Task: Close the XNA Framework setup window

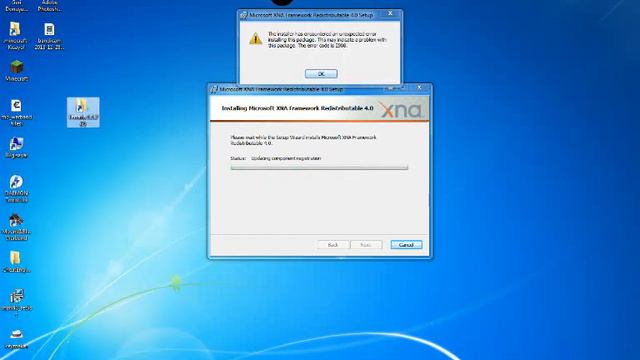Action: coord(419,87)
